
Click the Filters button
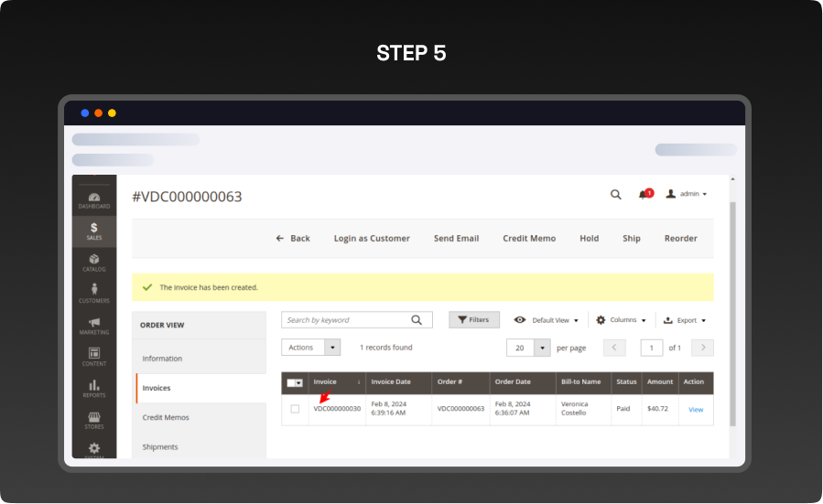[x=473, y=320]
